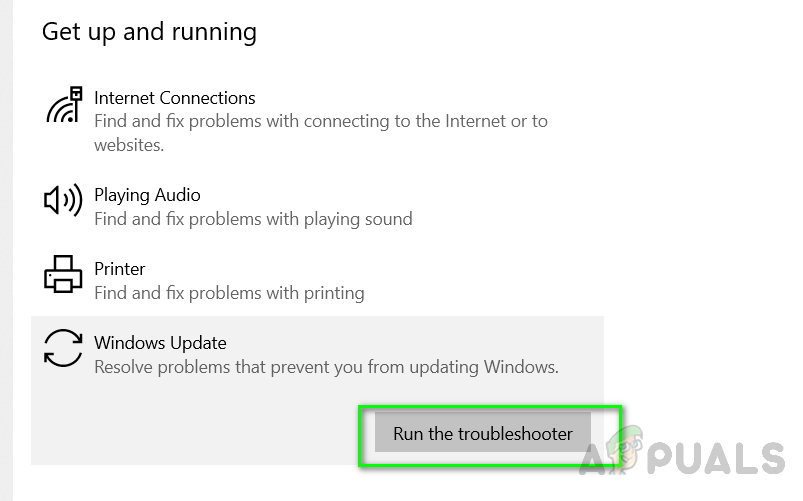The image size is (803, 501).
Task: Click the 'Find and fix problems with connecting' description
Action: point(320,121)
